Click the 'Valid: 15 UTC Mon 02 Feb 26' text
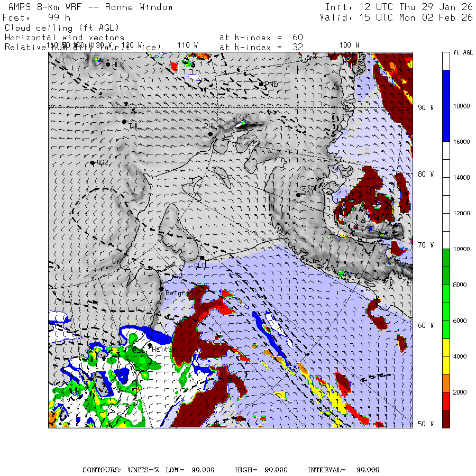 396,17
